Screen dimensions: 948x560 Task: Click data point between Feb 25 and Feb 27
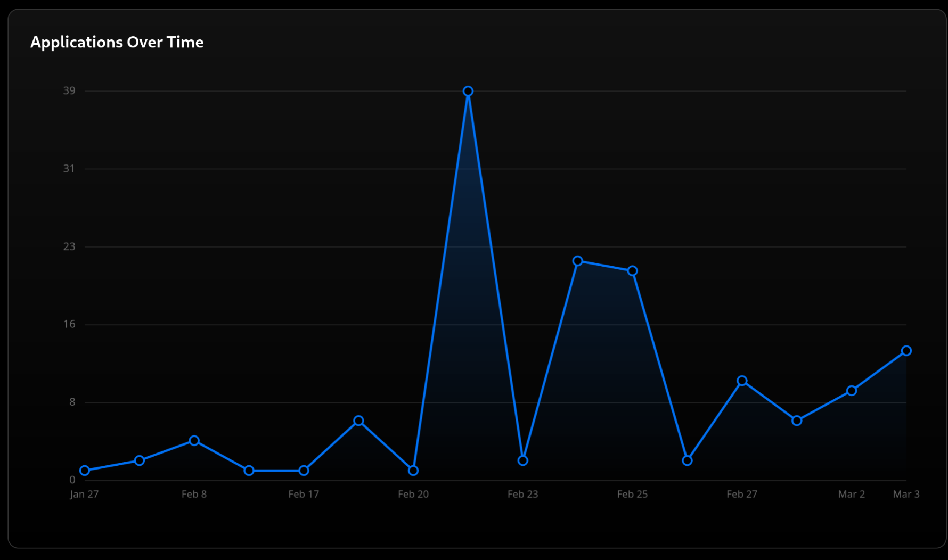[687, 460]
